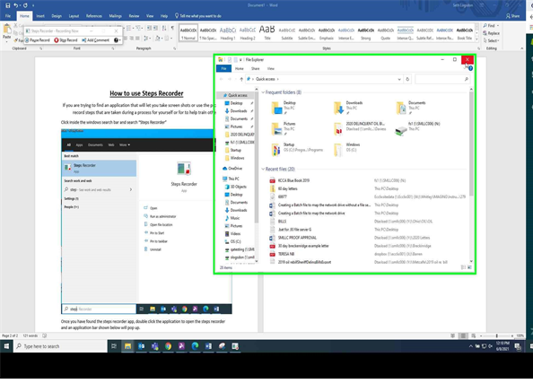533x392 pixels.
Task: Open the Windows frequent folder
Action: point(346,150)
